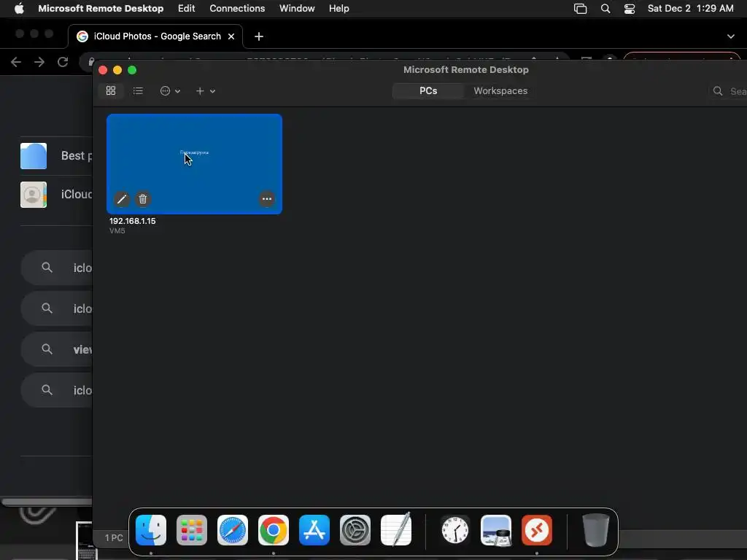This screenshot has width=747, height=560.
Task: Click the view search suggestion in Chrome
Action: (56, 349)
